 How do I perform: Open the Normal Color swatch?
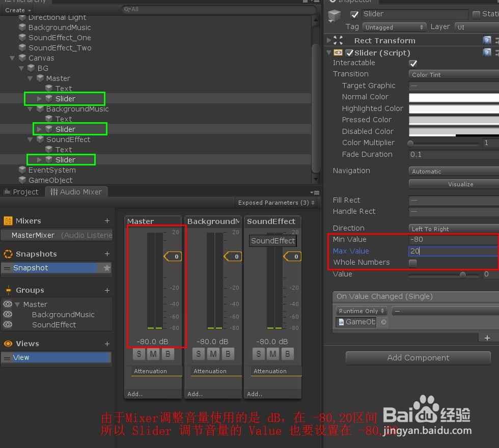tap(454, 97)
